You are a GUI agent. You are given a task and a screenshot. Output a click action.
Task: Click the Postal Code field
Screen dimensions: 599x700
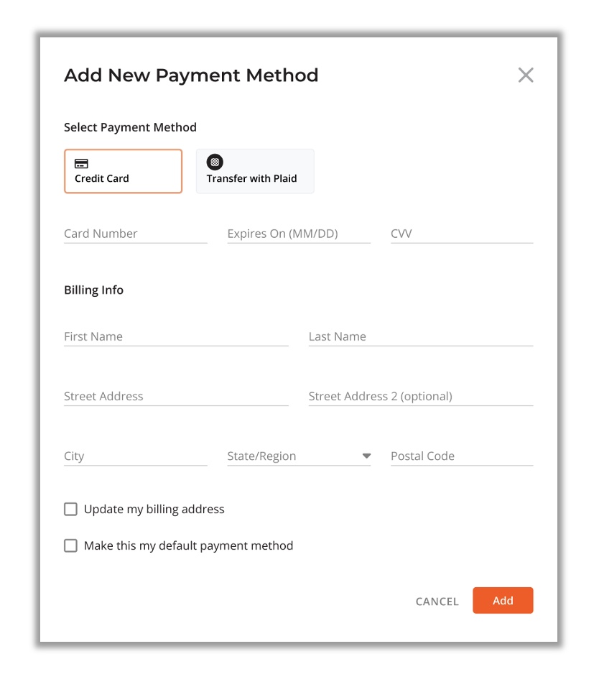point(461,456)
